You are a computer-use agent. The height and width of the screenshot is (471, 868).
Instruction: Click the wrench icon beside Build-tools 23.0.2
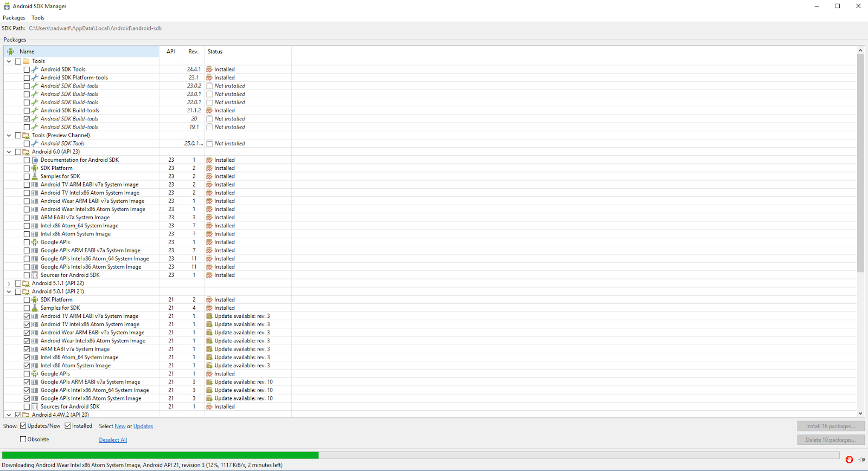(35, 86)
